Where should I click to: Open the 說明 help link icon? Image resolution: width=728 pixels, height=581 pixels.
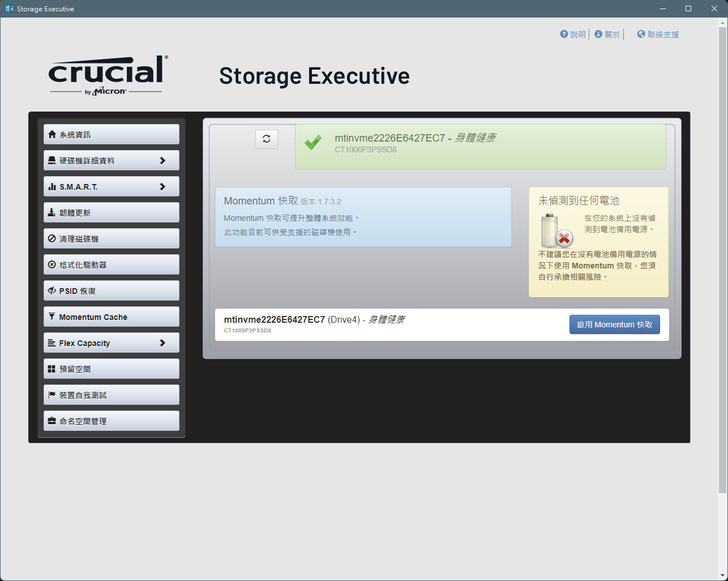tap(564, 34)
